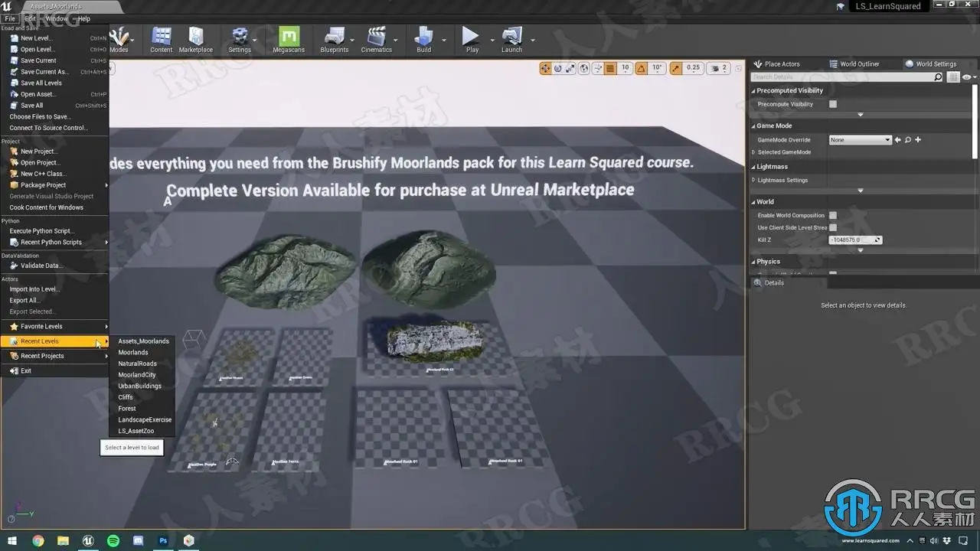The width and height of the screenshot is (980, 551).
Task: Open the GameMode Override dropdown
Action: tap(861, 140)
